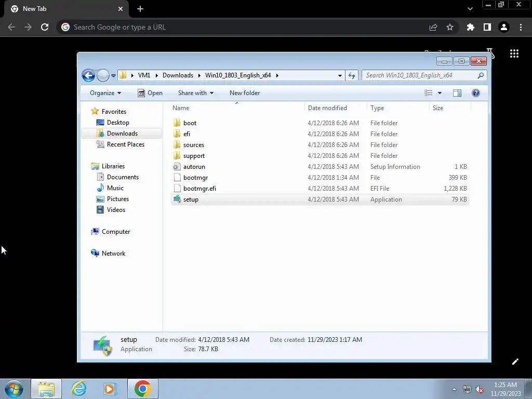The image size is (532, 399).
Task: Click the change view icon
Action: (x=429, y=93)
